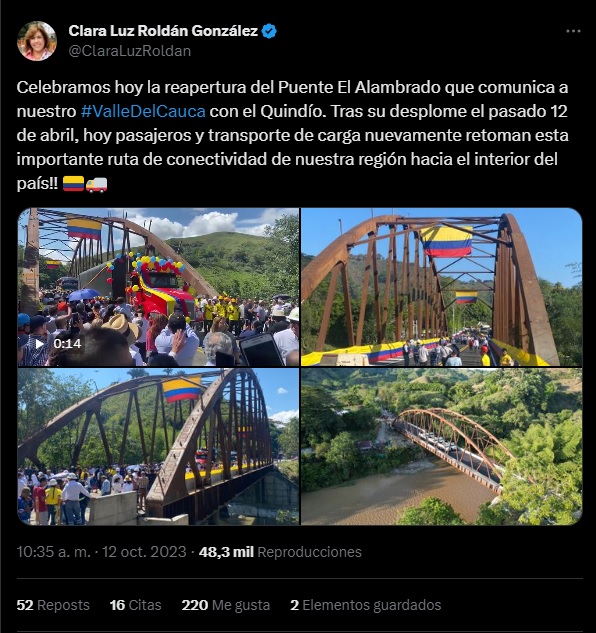The image size is (596, 633).
Task: Show the 16 Citas list
Action: [x=135, y=605]
